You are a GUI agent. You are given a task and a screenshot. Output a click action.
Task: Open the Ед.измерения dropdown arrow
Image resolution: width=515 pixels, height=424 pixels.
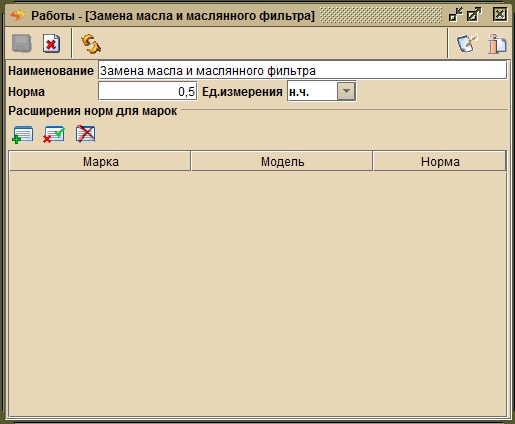[346, 91]
